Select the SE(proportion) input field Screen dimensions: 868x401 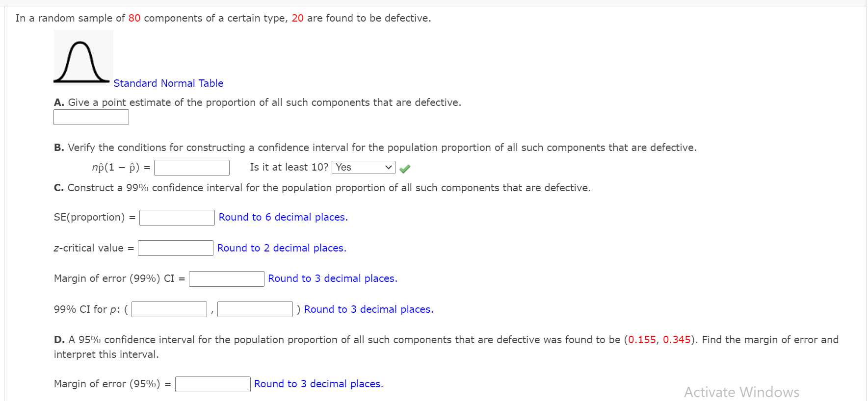click(176, 217)
